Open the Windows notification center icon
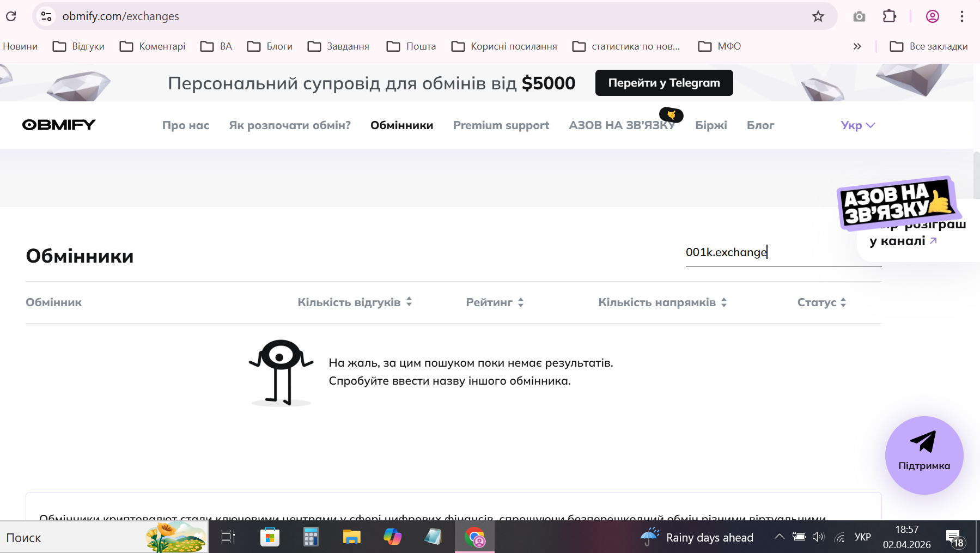980x553 pixels. coord(955,538)
